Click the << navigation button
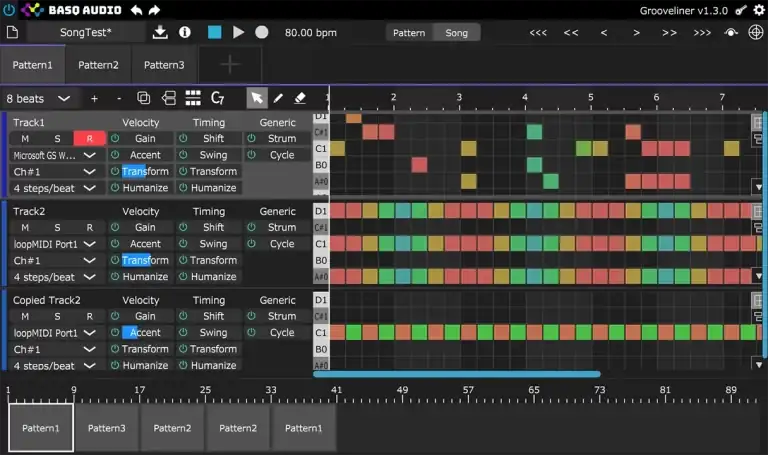This screenshot has width=768, height=455. [x=571, y=33]
